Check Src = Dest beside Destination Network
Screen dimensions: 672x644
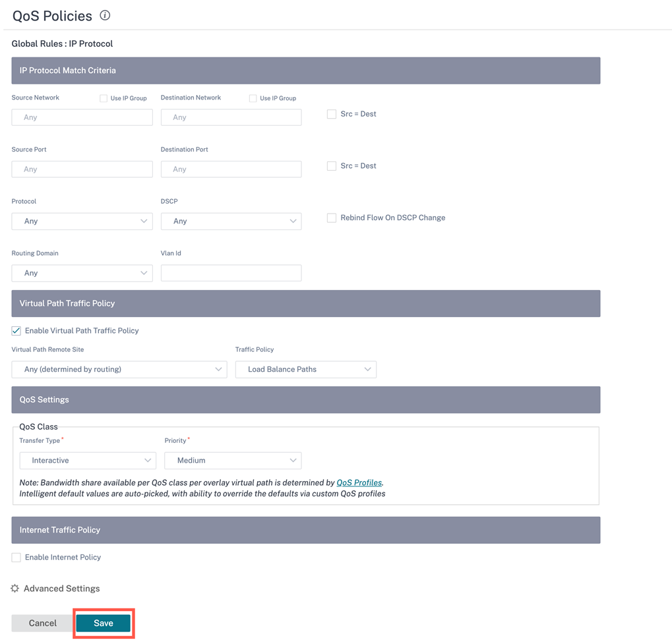[x=331, y=114]
